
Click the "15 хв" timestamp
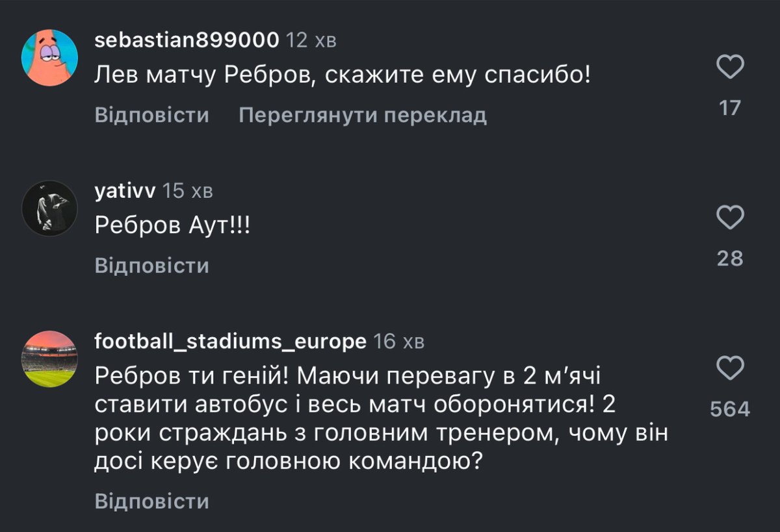click(187, 191)
